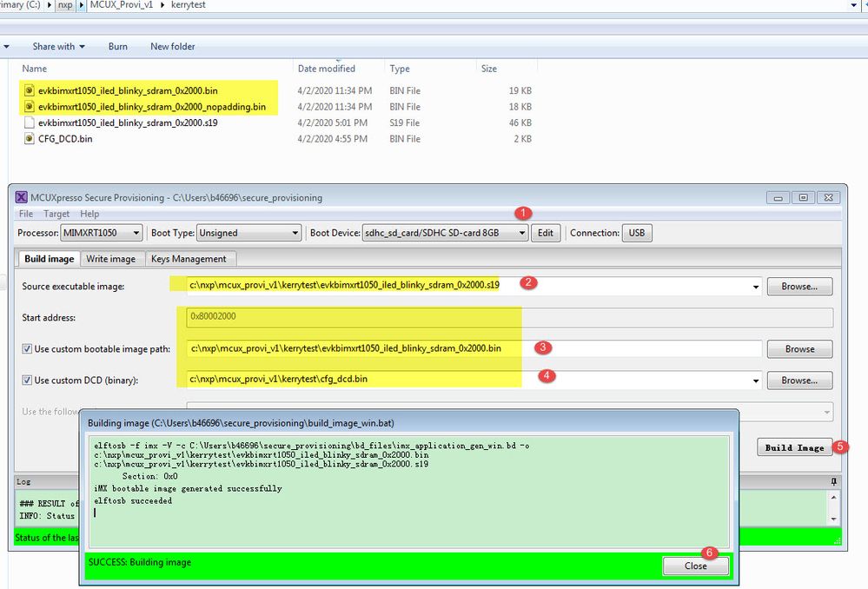This screenshot has height=589, width=868.
Task: Click Browse for Source executable image
Action: pyautogui.click(x=799, y=287)
